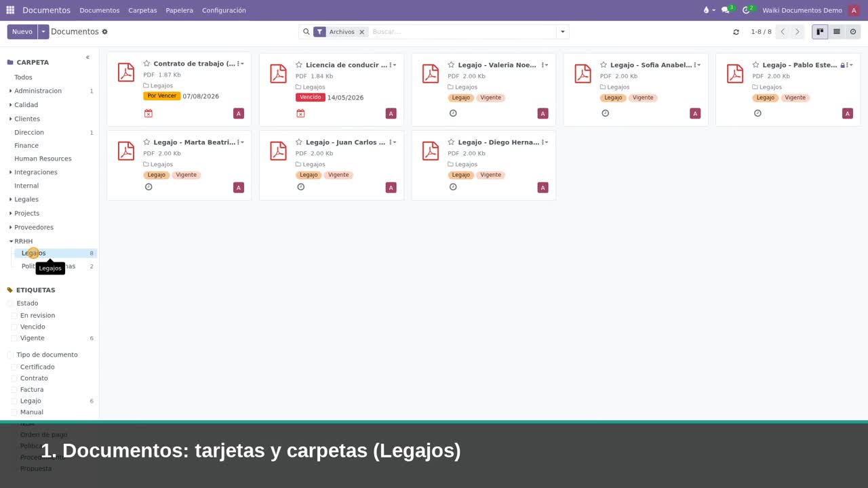
Task: Go to previous page arrow
Action: [x=783, y=32]
